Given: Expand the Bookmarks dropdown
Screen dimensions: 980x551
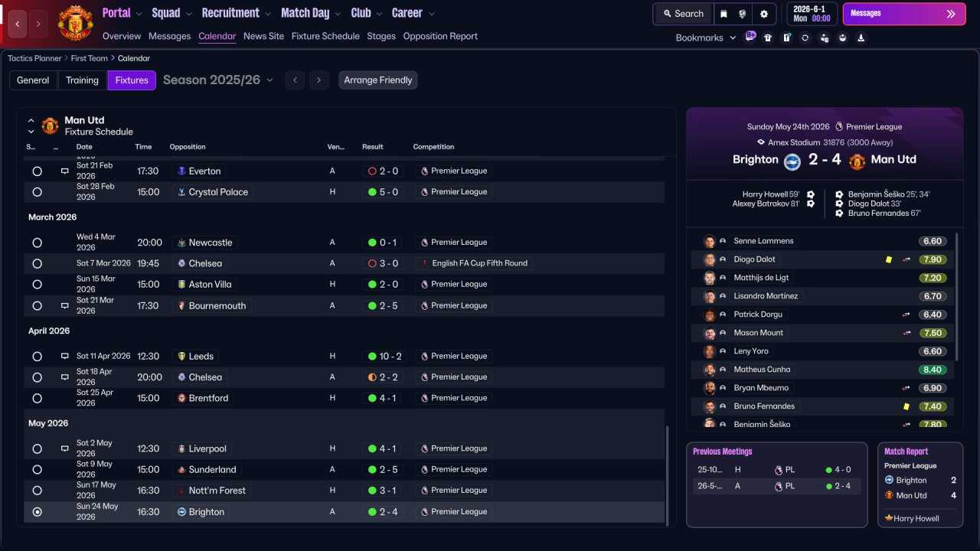Looking at the screenshot, I should click(706, 37).
